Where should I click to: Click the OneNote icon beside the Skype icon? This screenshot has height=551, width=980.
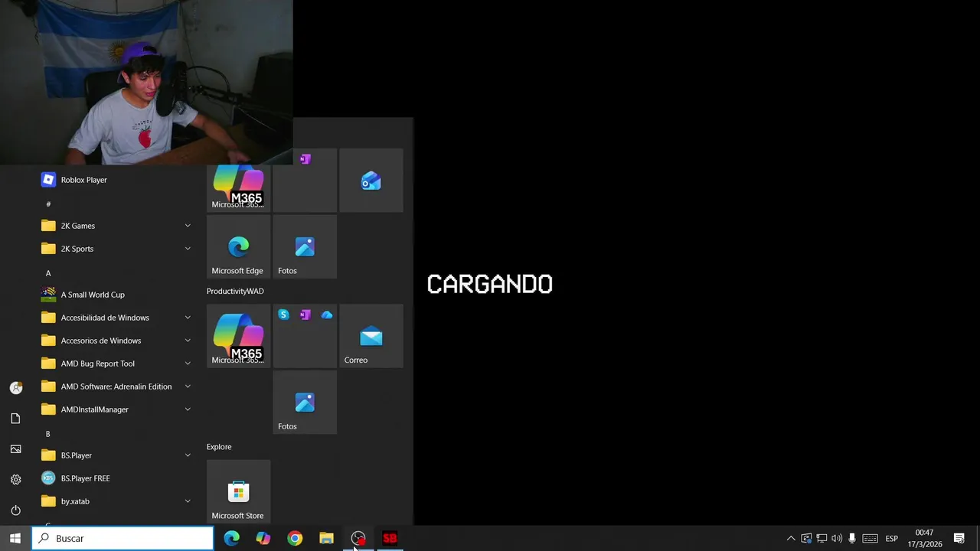[x=305, y=315]
